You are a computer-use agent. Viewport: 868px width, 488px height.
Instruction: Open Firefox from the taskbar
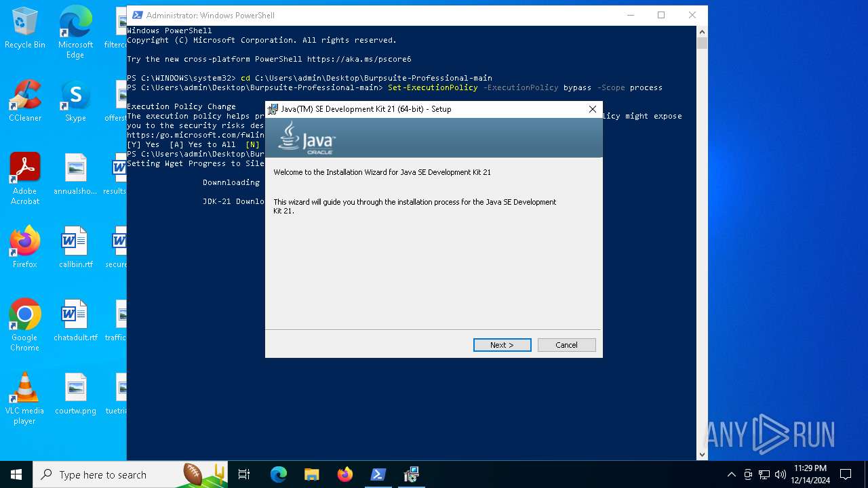pos(344,474)
